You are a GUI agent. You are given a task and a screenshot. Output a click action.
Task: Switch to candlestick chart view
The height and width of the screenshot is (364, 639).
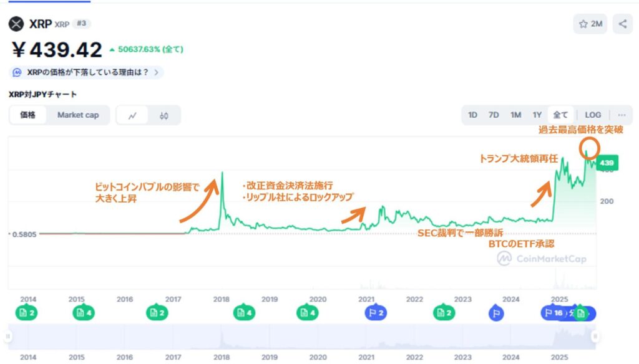tap(164, 115)
